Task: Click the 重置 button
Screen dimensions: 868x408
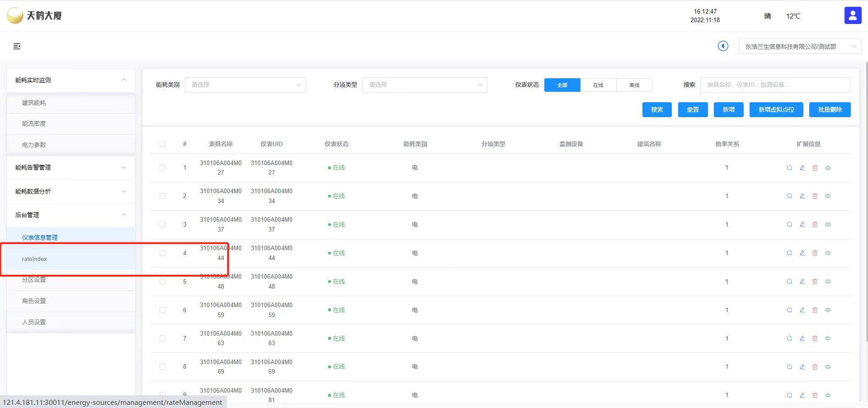Action: pyautogui.click(x=693, y=109)
